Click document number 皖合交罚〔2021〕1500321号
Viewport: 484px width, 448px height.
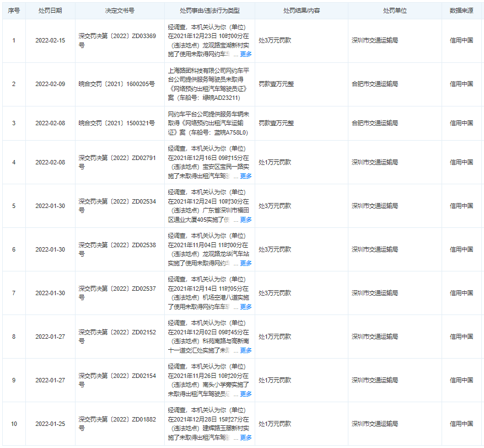pos(117,123)
